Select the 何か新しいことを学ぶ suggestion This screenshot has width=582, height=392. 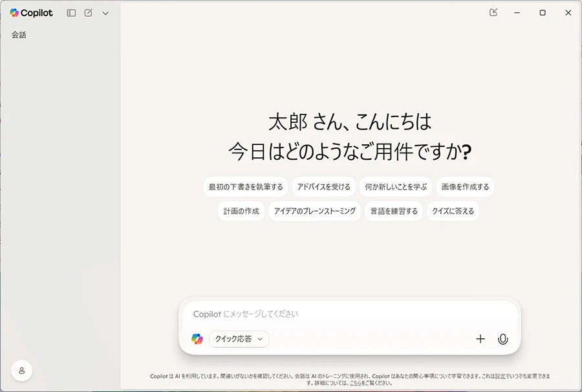[x=396, y=187]
